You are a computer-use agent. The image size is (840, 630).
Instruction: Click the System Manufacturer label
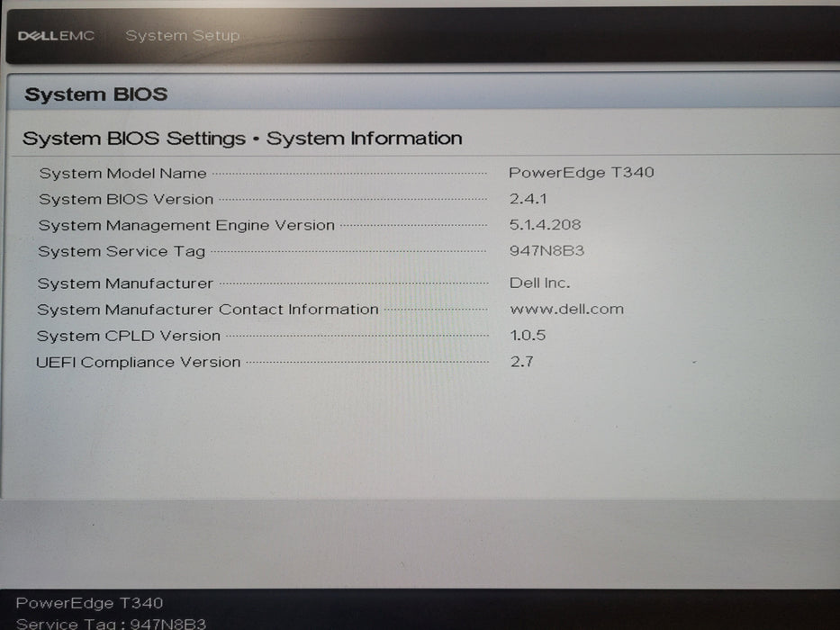click(x=125, y=283)
